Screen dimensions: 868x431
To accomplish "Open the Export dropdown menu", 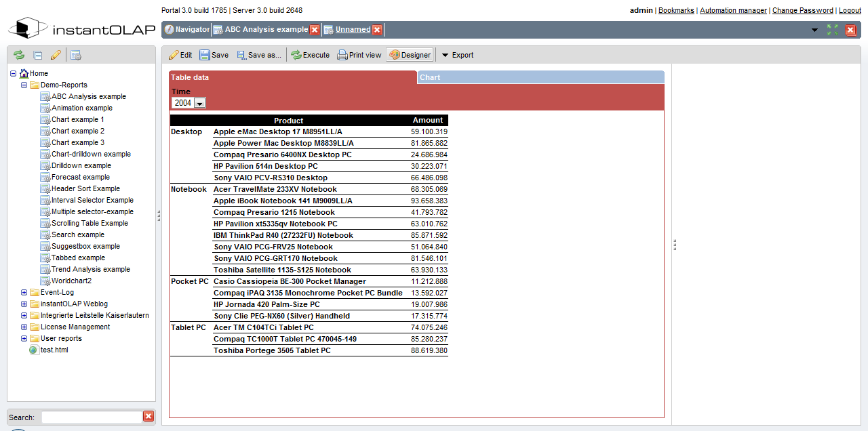I will tap(458, 55).
